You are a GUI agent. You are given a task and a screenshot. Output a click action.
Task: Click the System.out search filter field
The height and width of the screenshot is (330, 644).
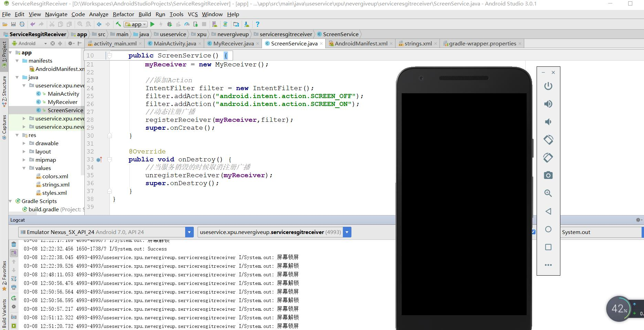click(x=600, y=232)
